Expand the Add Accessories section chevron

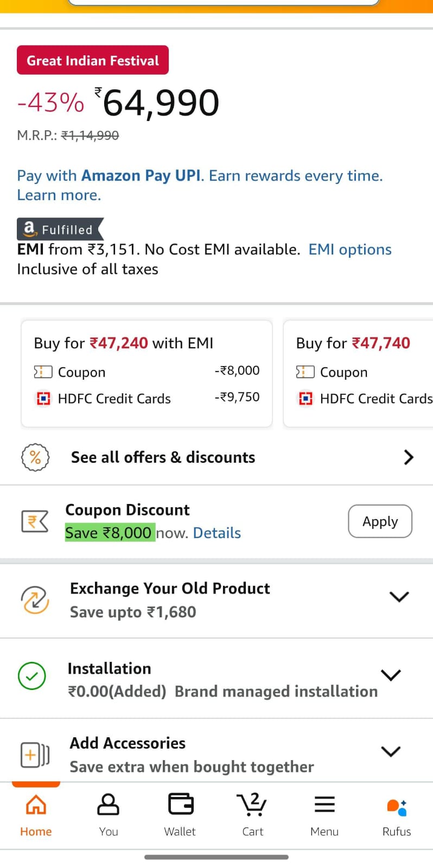[x=391, y=751]
